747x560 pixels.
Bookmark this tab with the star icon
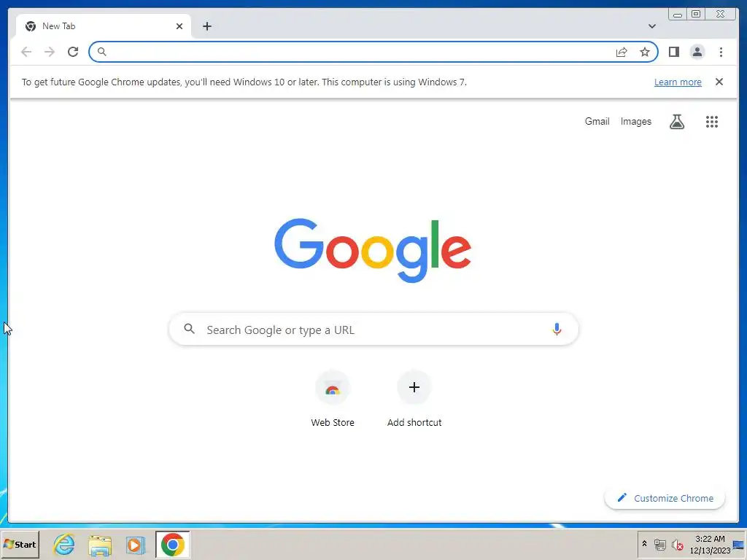[x=645, y=52]
